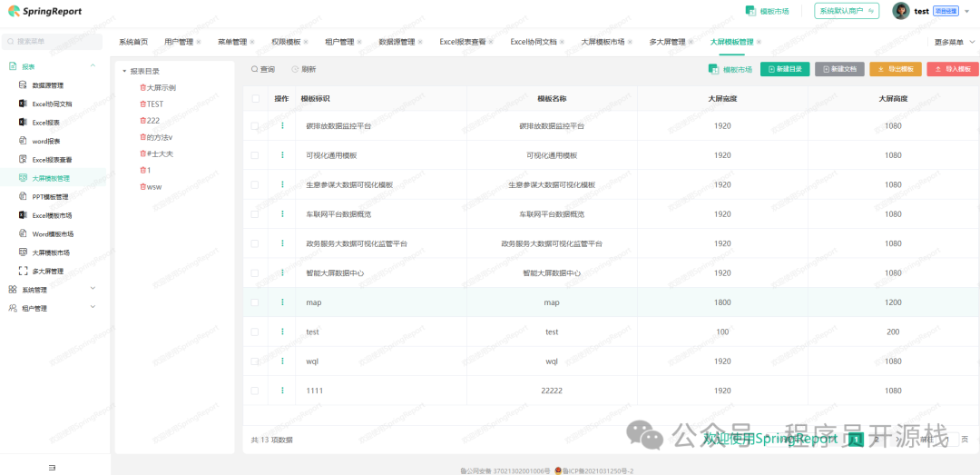Expand the 租户管理 sidebar menu
Screen dimensions: 980x475
coord(93,307)
